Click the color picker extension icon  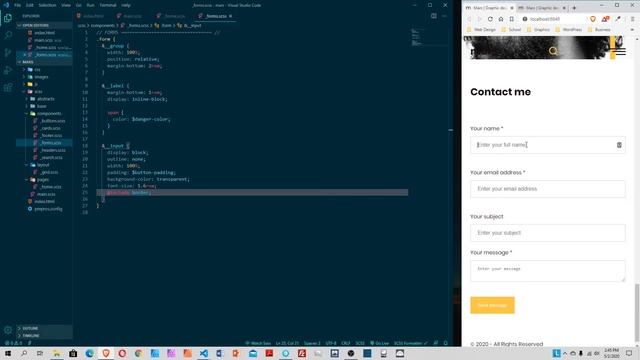pyautogui.click(x=618, y=19)
